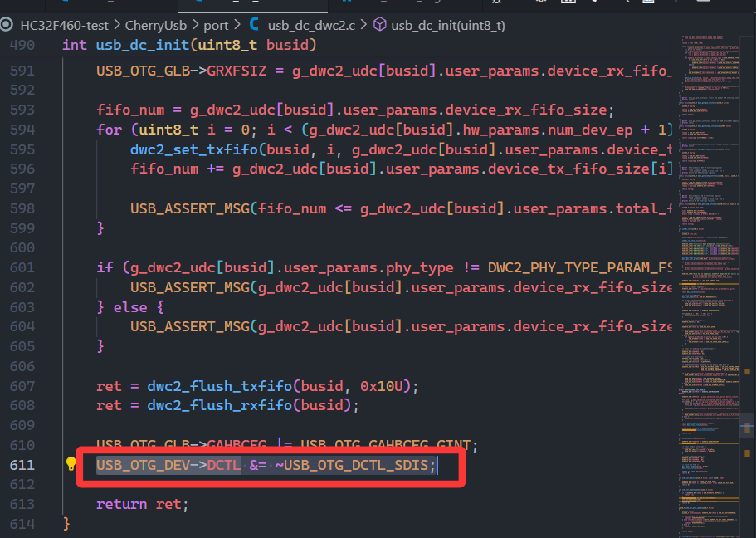This screenshot has height=538, width=756.
Task: Select line number 607 in gutter
Action: (22, 386)
